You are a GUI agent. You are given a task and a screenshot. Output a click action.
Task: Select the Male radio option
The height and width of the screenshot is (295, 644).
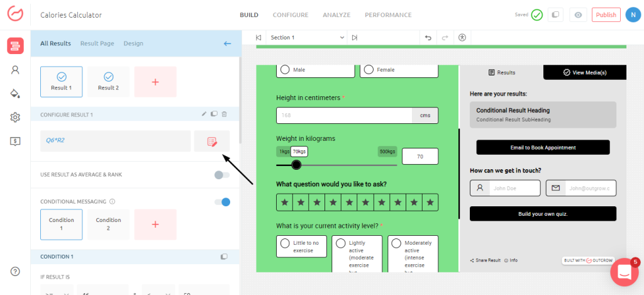tap(316, 70)
